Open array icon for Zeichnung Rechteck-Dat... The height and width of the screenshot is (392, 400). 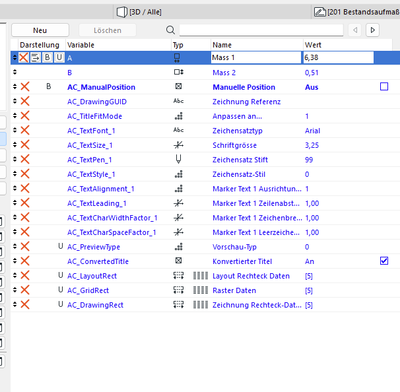pyautogui.click(x=200, y=305)
